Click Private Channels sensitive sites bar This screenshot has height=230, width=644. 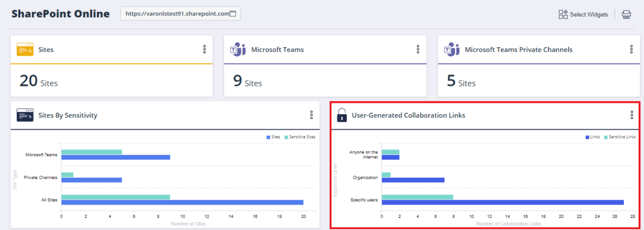pos(67,175)
